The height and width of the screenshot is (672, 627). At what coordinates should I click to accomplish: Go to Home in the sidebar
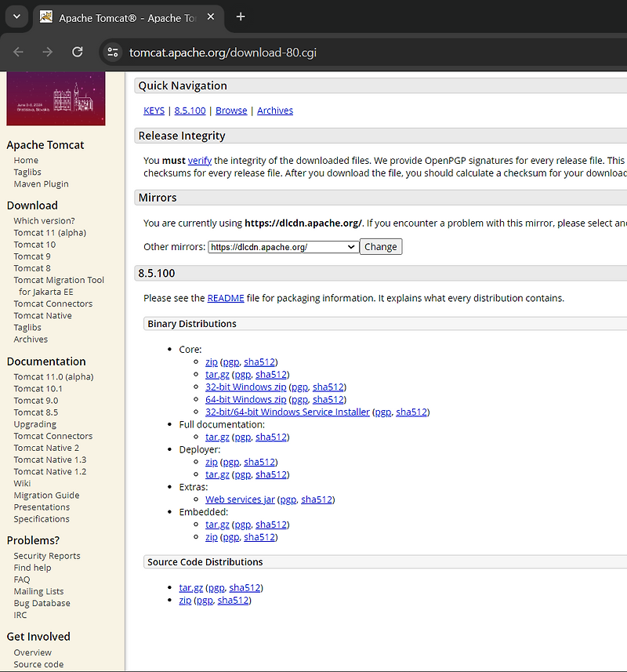pos(26,160)
